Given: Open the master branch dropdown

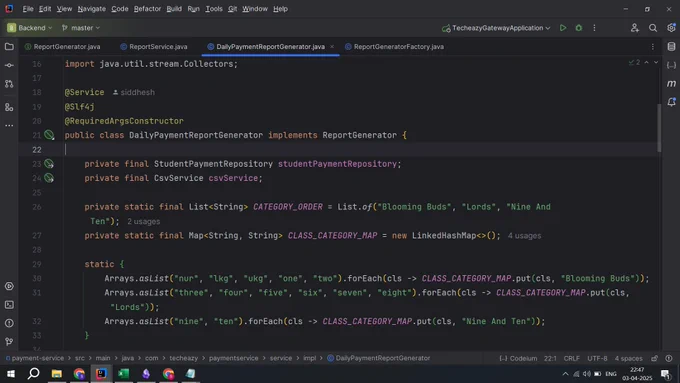Looking at the screenshot, I should [x=81, y=28].
